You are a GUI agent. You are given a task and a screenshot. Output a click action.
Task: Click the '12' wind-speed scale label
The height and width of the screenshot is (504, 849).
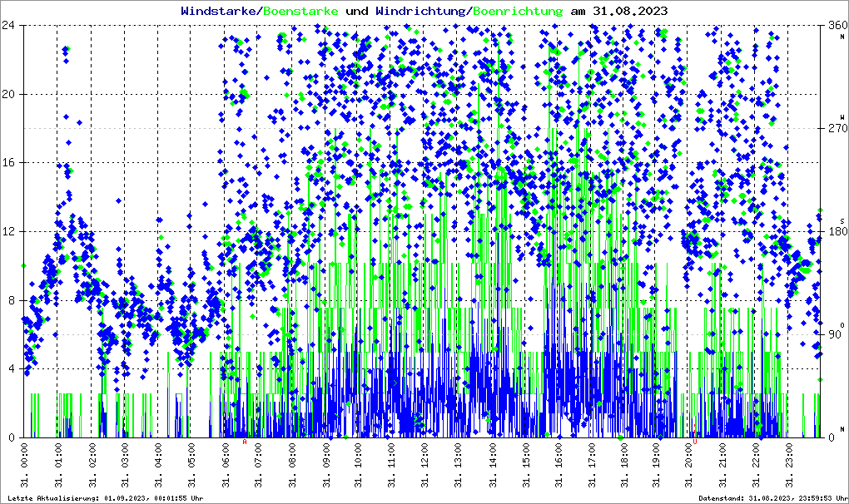(x=8, y=231)
